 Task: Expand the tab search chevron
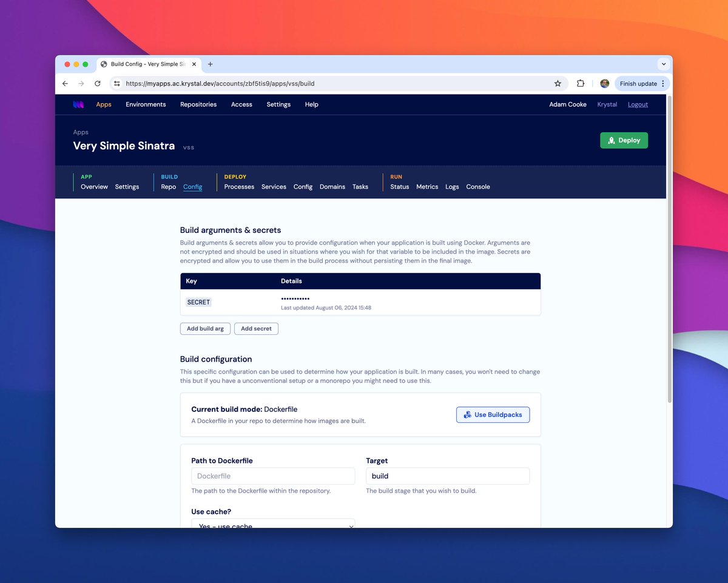pyautogui.click(x=664, y=64)
